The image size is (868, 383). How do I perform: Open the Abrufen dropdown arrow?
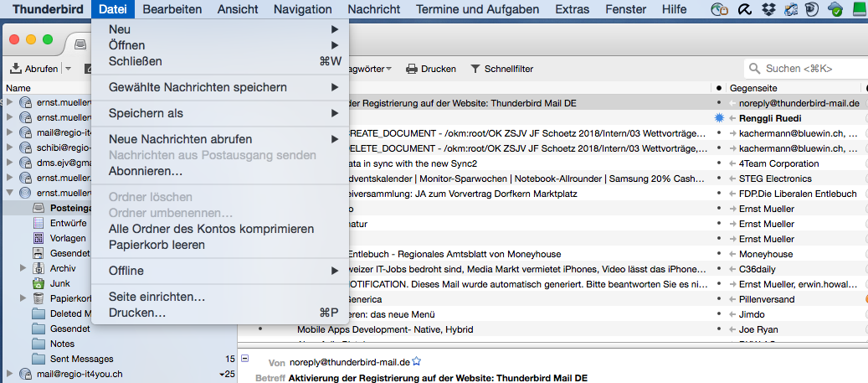(69, 69)
